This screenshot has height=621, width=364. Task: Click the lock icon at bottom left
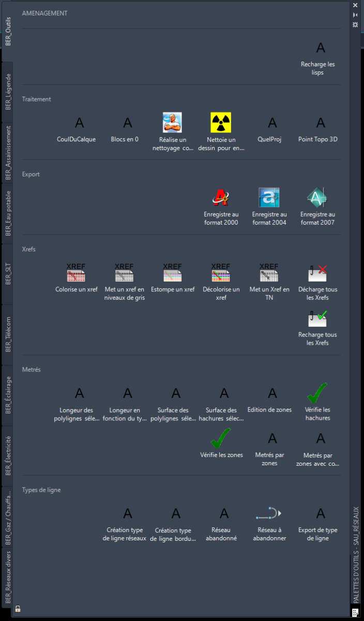tap(18, 609)
